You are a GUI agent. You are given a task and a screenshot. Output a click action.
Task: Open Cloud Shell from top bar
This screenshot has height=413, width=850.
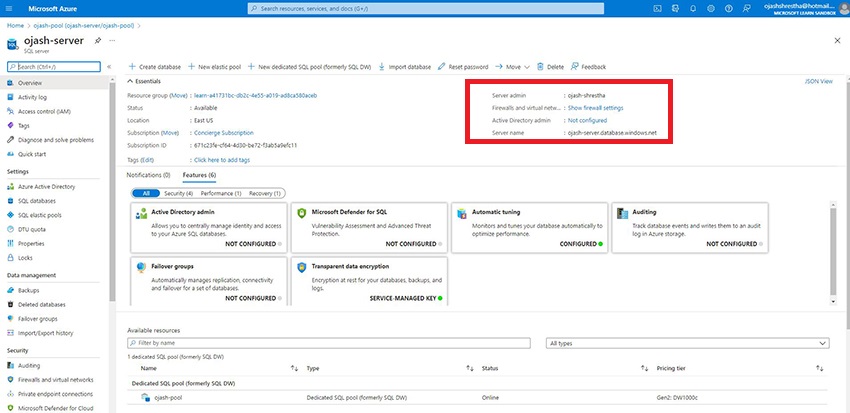click(657, 8)
